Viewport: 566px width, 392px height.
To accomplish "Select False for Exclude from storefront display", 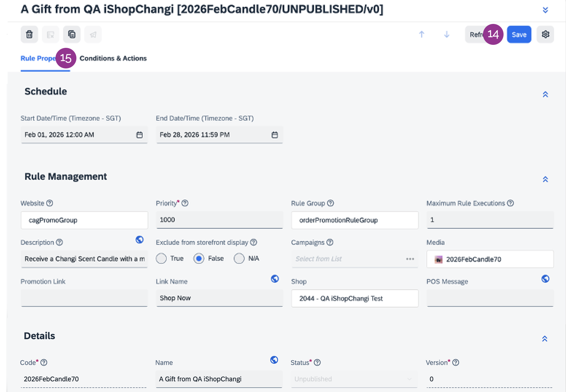I will [x=199, y=258].
